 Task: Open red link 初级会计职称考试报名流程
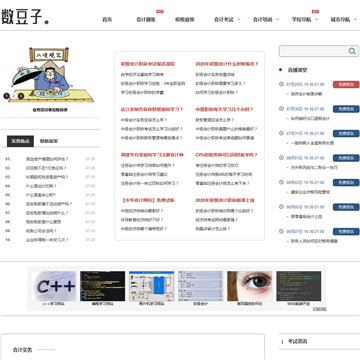148,64
